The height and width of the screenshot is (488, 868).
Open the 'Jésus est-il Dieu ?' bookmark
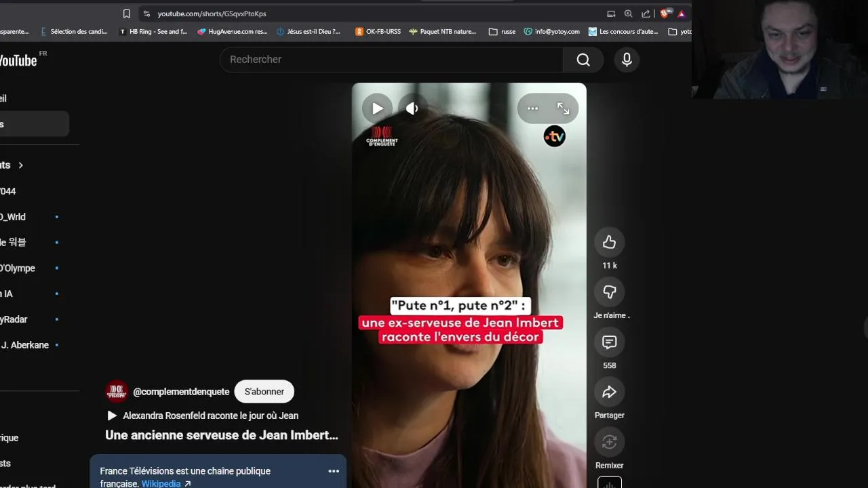pyautogui.click(x=309, y=31)
